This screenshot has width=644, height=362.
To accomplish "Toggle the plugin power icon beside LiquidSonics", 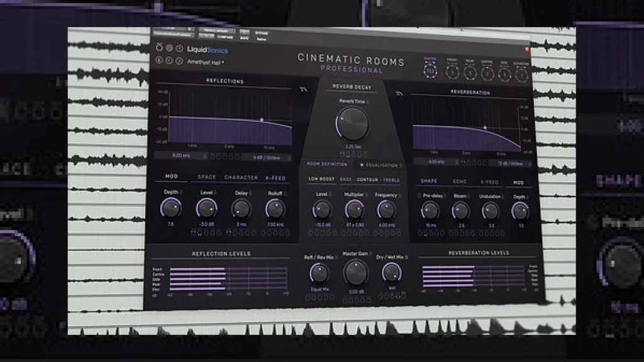I will click(159, 47).
